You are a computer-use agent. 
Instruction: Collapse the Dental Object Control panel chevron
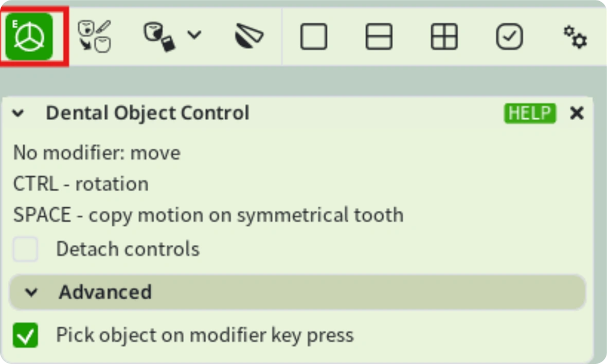tap(18, 113)
